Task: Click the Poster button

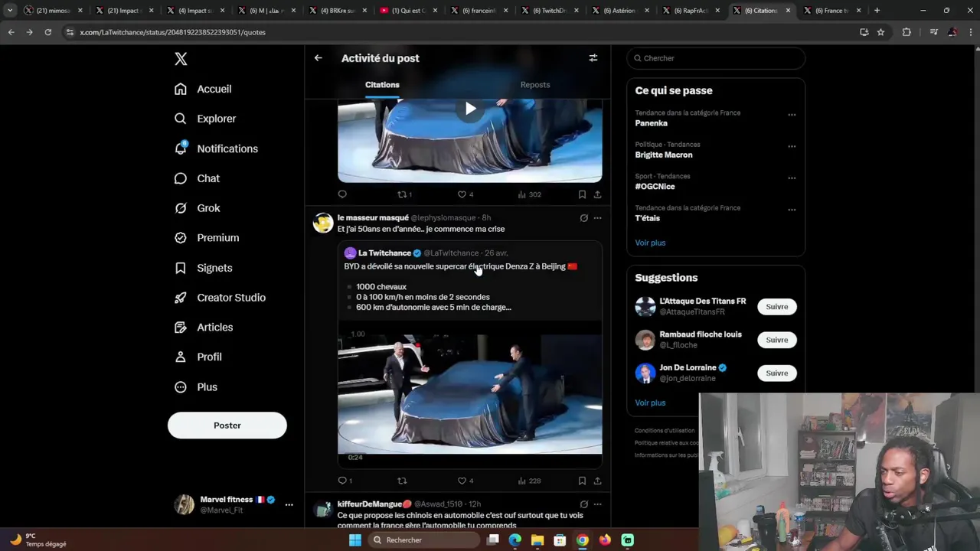Action: (x=227, y=425)
